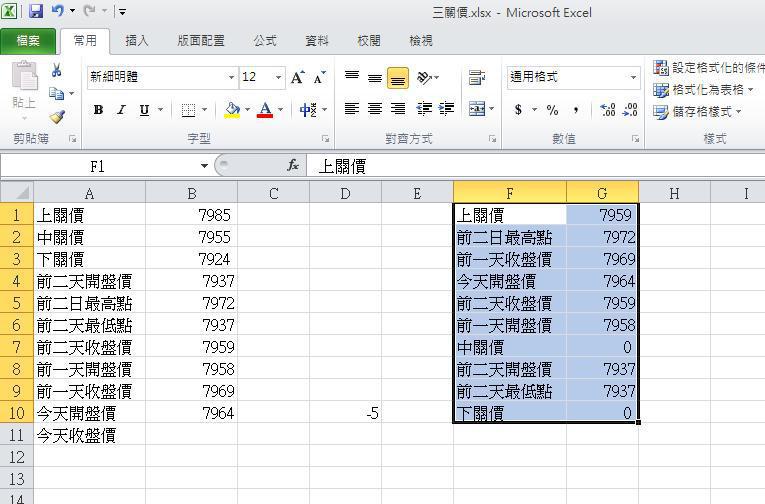
Task: Open 格式化為表格 menu
Action: (x=703, y=90)
